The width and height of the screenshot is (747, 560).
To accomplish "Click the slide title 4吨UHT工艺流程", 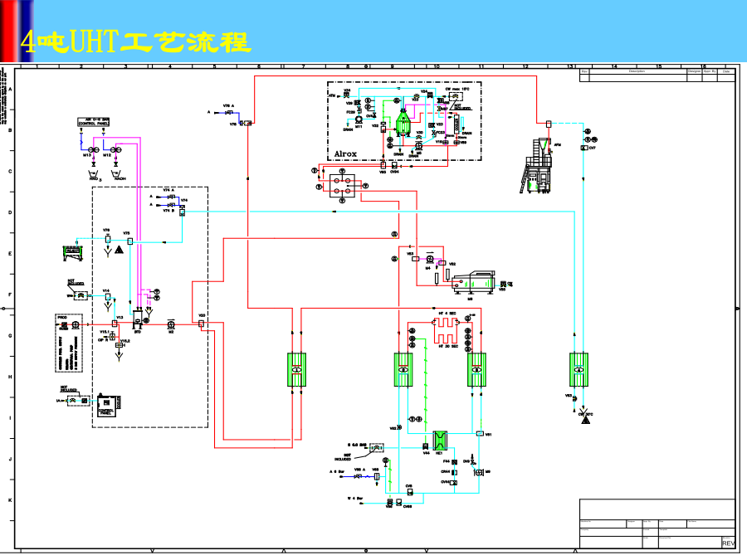I will pyautogui.click(x=135, y=42).
